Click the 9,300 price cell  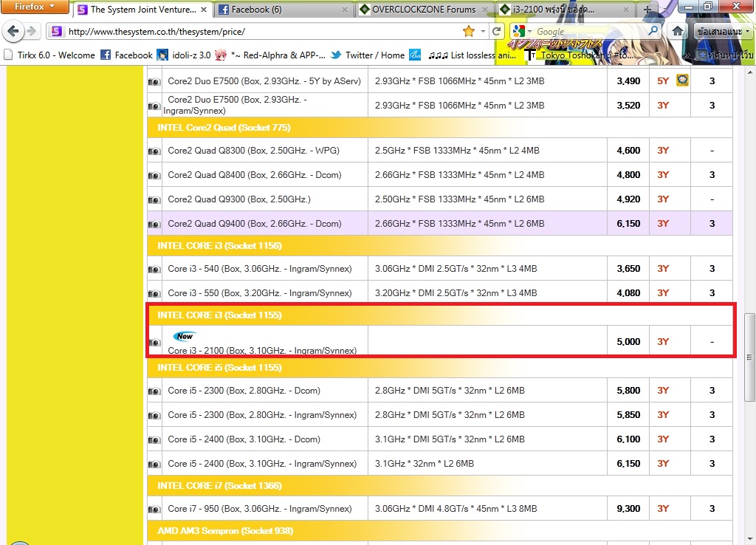[x=628, y=509]
